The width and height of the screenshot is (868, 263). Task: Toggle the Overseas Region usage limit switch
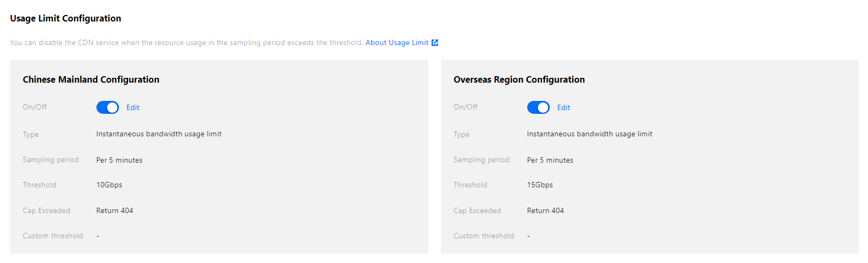click(x=538, y=107)
